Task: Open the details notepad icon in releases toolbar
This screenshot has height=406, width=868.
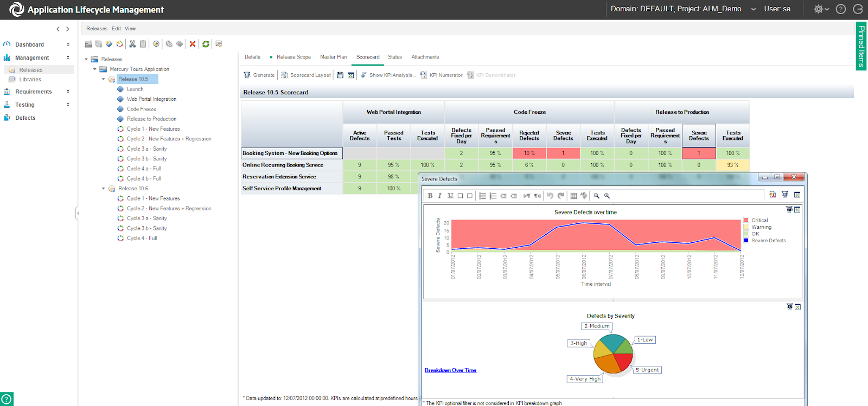Action: pos(219,44)
